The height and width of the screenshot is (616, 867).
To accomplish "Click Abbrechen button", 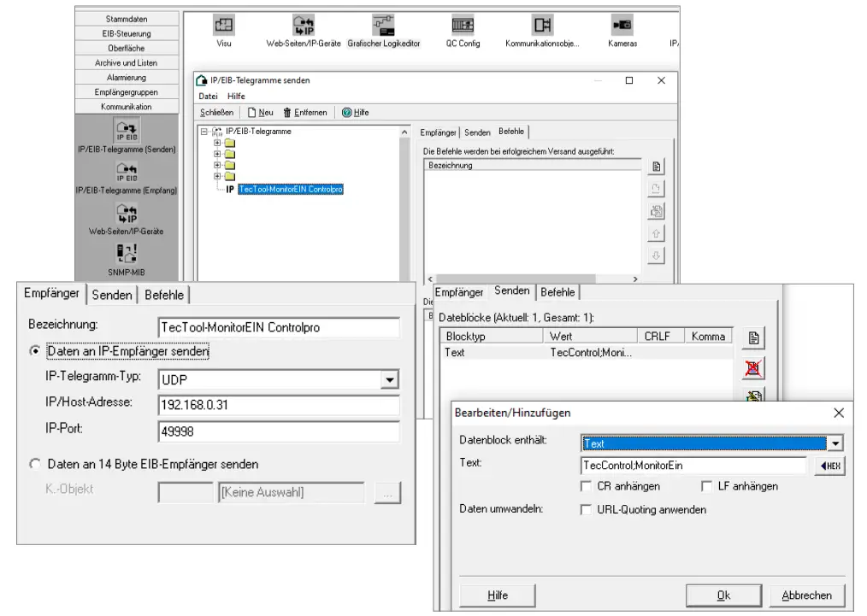I will point(807,595).
